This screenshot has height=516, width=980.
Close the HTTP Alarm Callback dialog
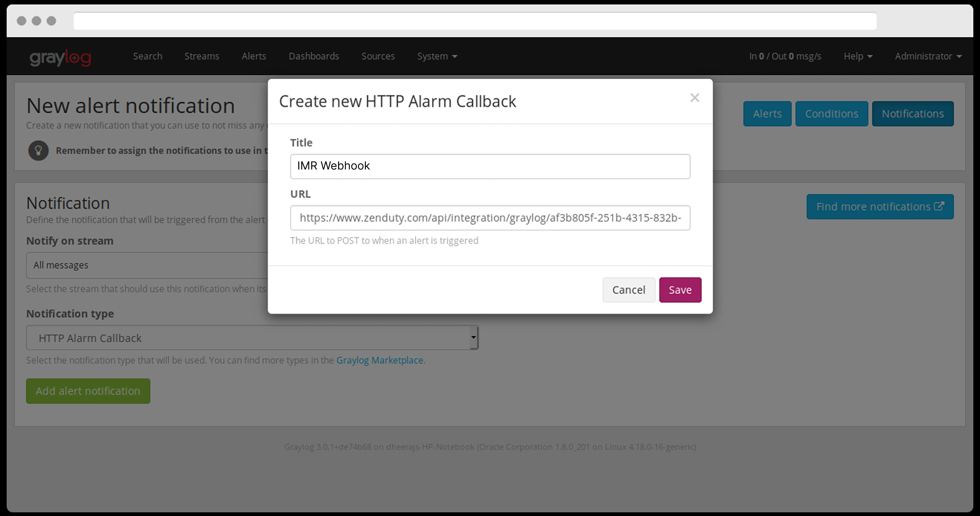pos(694,98)
